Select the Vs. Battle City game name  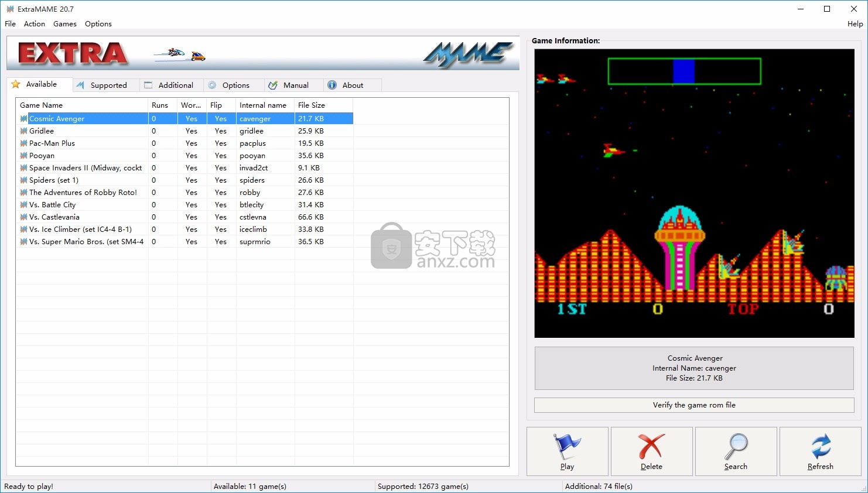pyautogui.click(x=52, y=205)
